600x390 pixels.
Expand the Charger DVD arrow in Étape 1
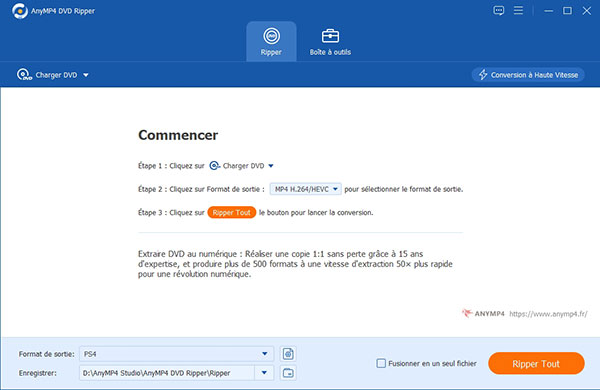pyautogui.click(x=271, y=166)
